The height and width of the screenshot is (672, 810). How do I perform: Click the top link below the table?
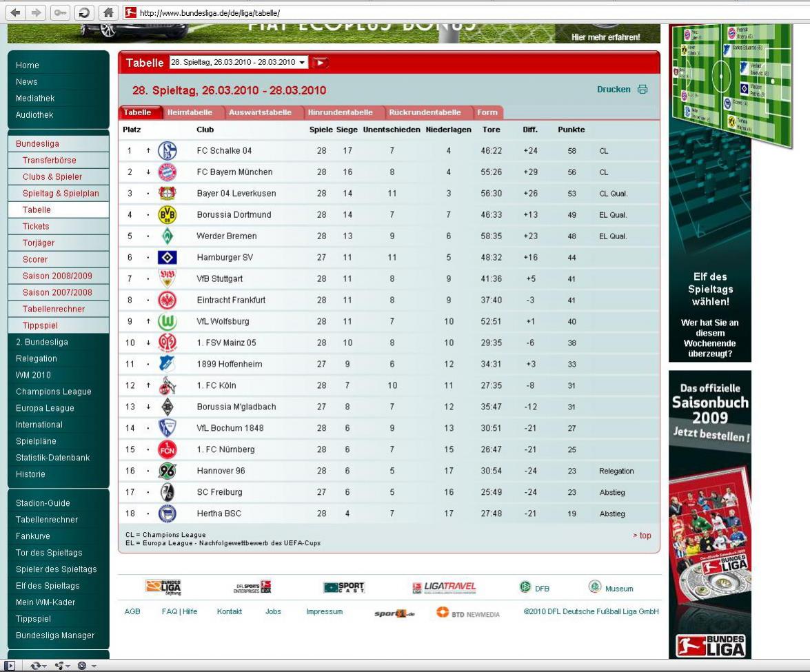click(642, 536)
